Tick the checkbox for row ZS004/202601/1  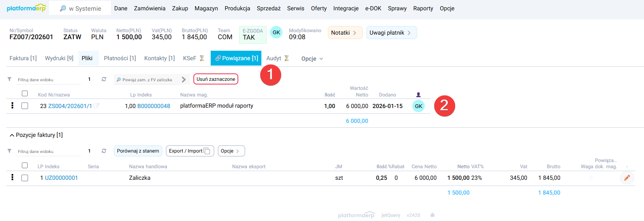point(25,106)
